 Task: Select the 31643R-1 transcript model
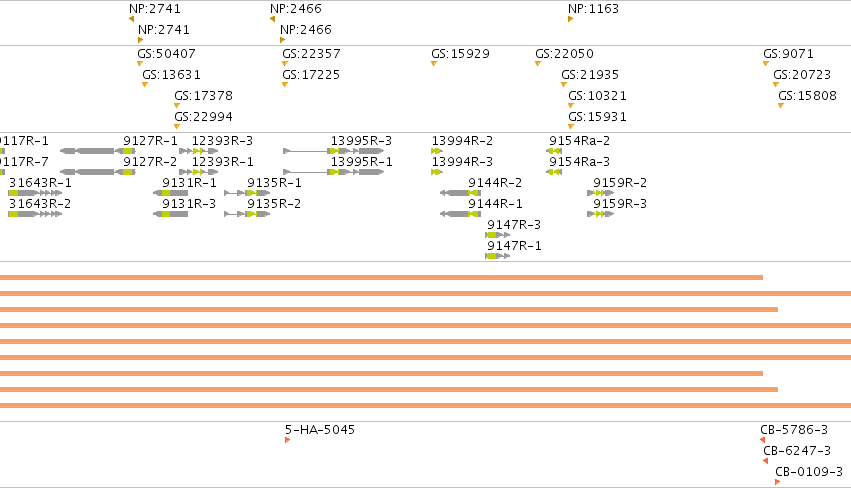pos(35,193)
